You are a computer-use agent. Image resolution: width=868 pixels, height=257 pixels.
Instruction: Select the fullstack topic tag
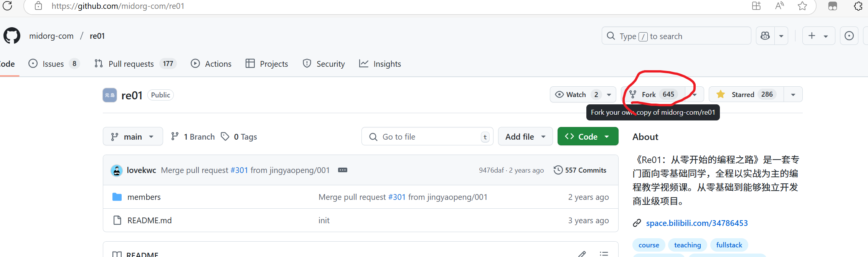729,245
